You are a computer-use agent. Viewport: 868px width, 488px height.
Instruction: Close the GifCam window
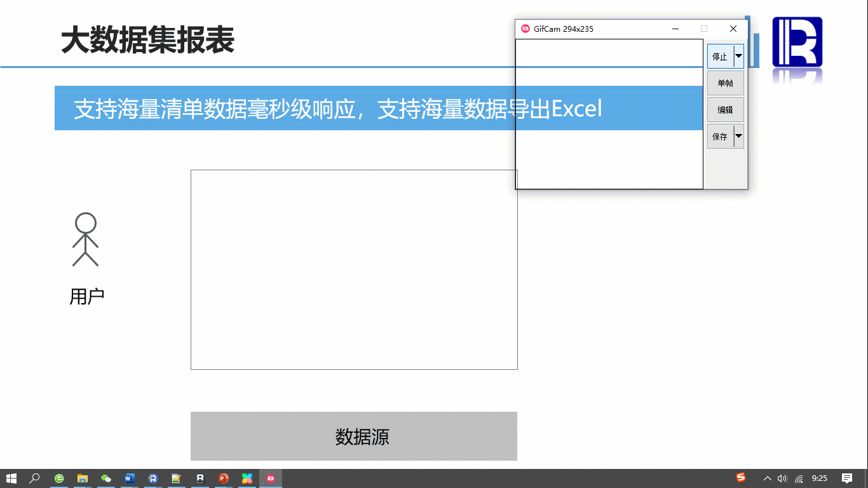[733, 29]
